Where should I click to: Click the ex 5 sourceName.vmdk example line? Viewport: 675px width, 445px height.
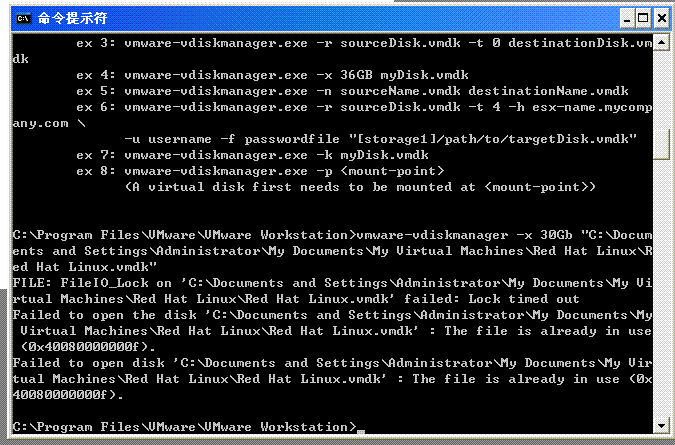coord(352,91)
